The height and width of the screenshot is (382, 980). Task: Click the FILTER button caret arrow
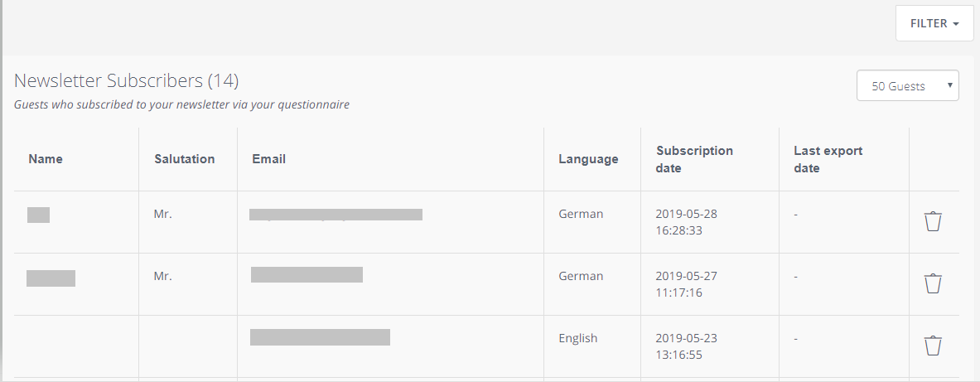click(x=956, y=24)
